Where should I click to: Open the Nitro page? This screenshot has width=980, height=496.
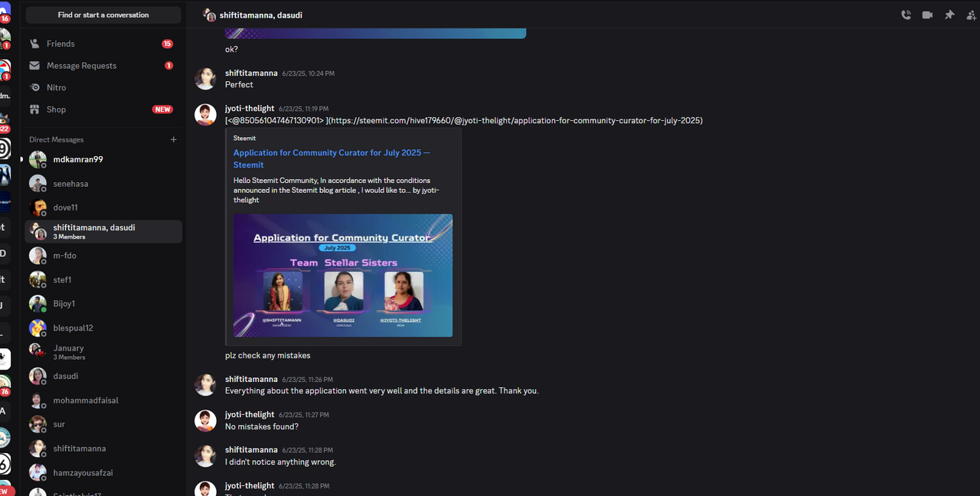tap(103, 87)
